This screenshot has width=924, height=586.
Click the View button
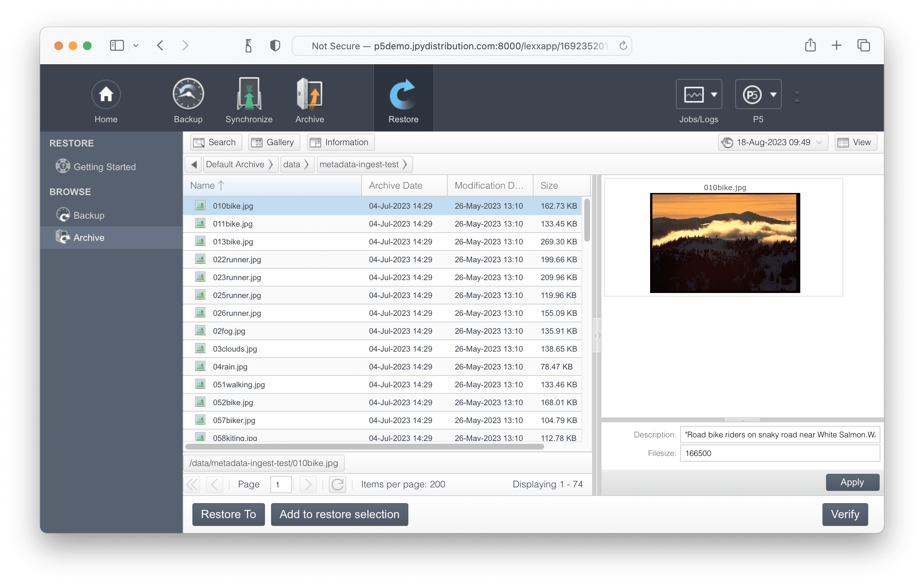856,142
